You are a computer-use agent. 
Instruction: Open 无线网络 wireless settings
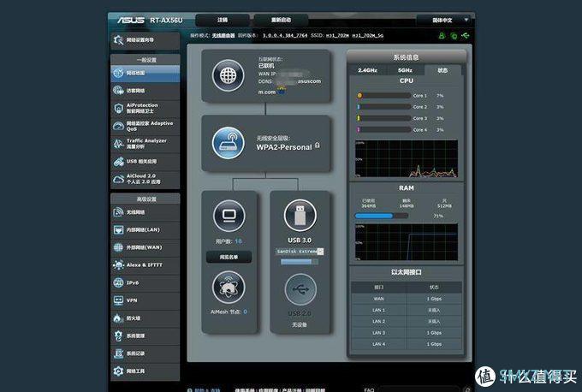coord(145,212)
